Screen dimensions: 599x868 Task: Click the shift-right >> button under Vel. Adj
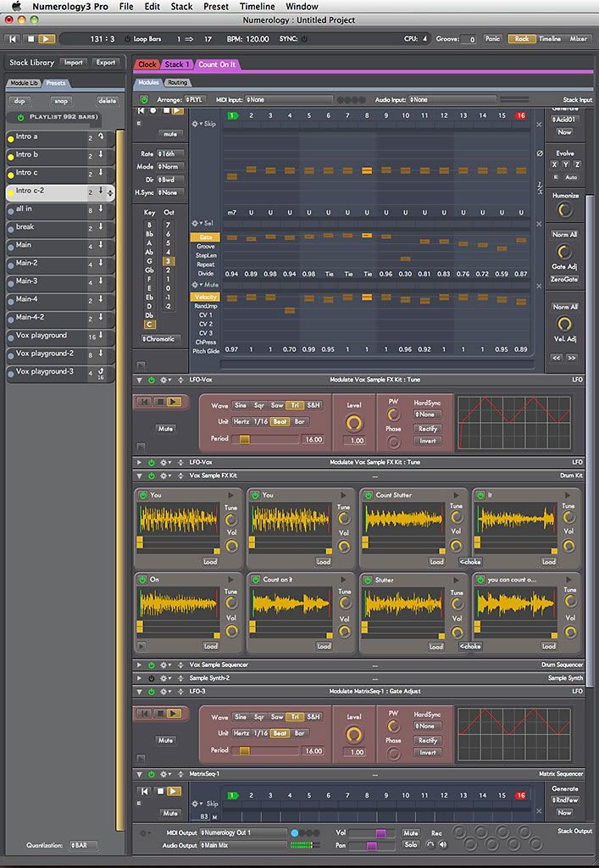pos(571,359)
